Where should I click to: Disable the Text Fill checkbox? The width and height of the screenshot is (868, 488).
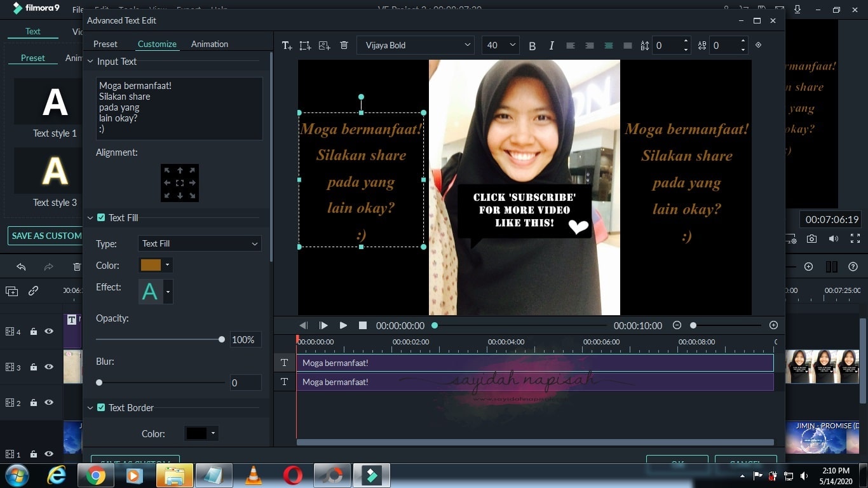tap(101, 217)
